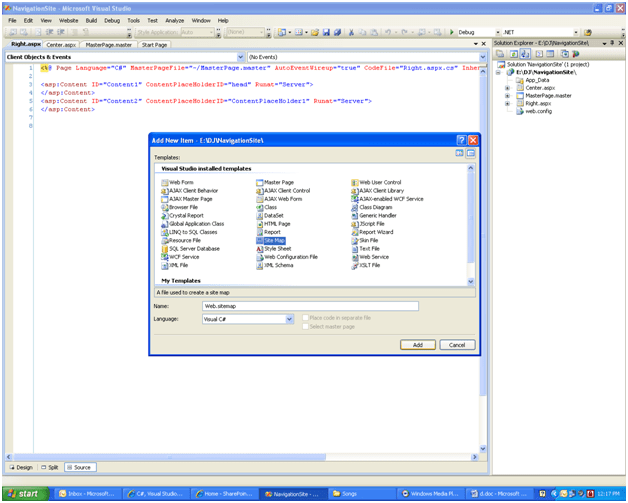Select the Global Application Class template

pyautogui.click(x=165, y=224)
